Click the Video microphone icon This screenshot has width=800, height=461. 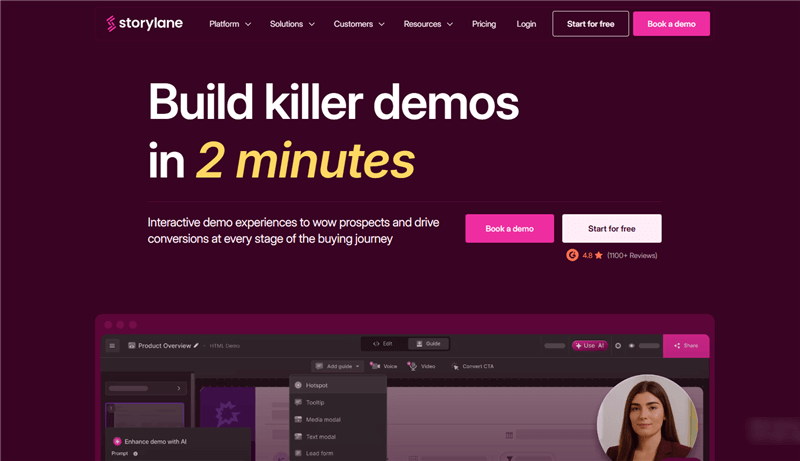click(x=412, y=366)
